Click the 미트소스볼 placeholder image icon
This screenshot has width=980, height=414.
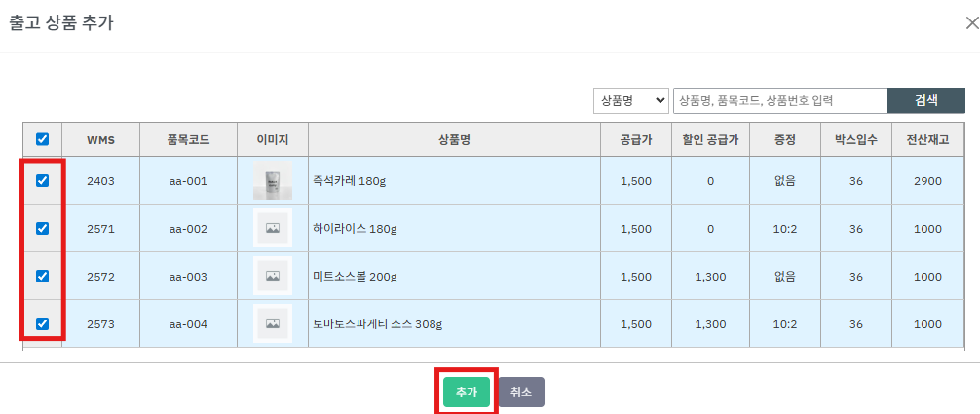click(x=272, y=277)
